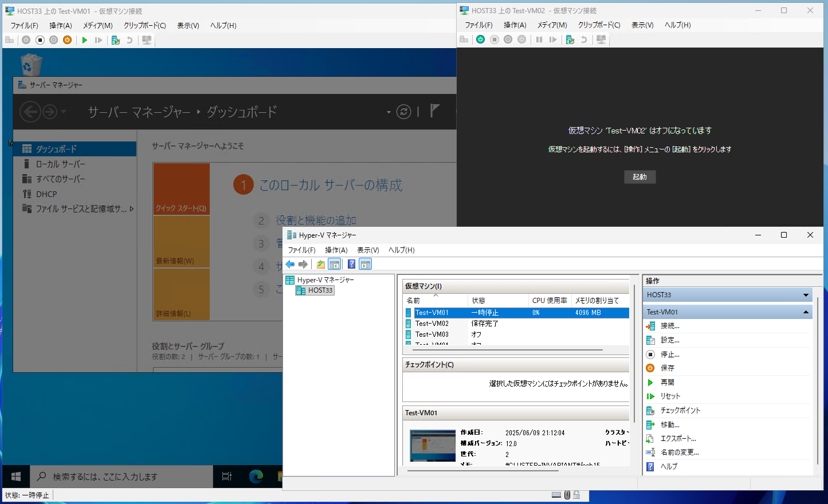The image size is (828, 504).
Task: Click the bottom horizontal scrollbar in details pane
Action: (x=482, y=470)
